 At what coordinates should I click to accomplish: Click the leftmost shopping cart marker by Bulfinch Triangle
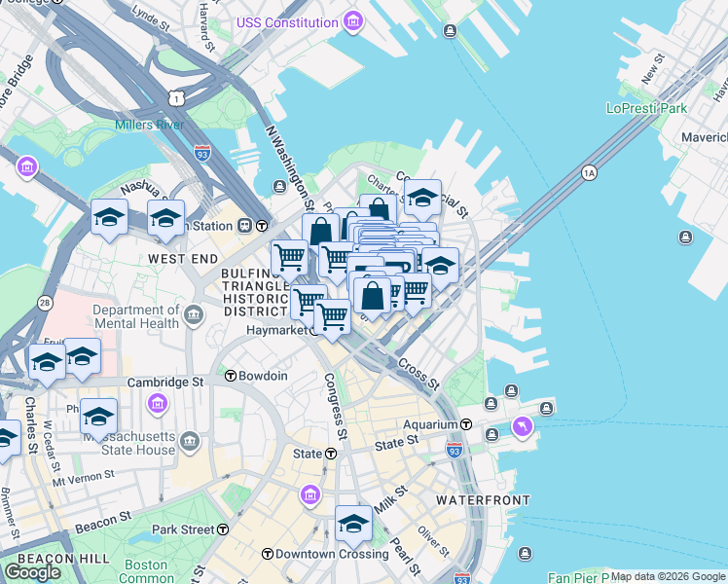[289, 261]
